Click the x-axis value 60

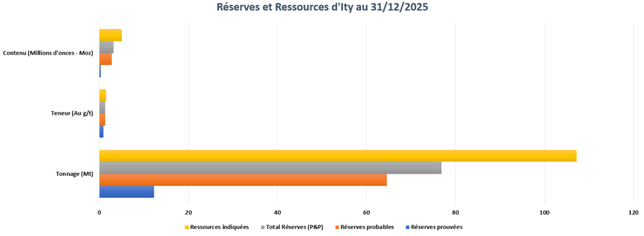point(367,213)
